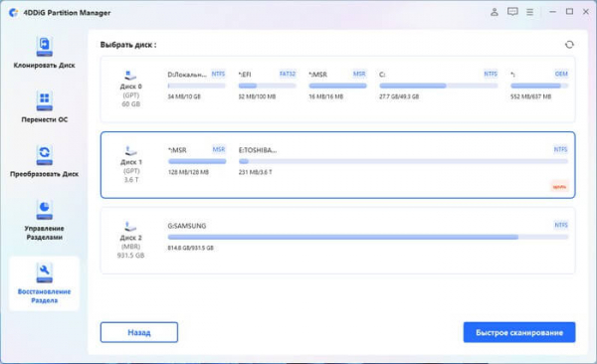Click the 4DDiG app logo
This screenshot has height=364, width=597.
(x=13, y=13)
